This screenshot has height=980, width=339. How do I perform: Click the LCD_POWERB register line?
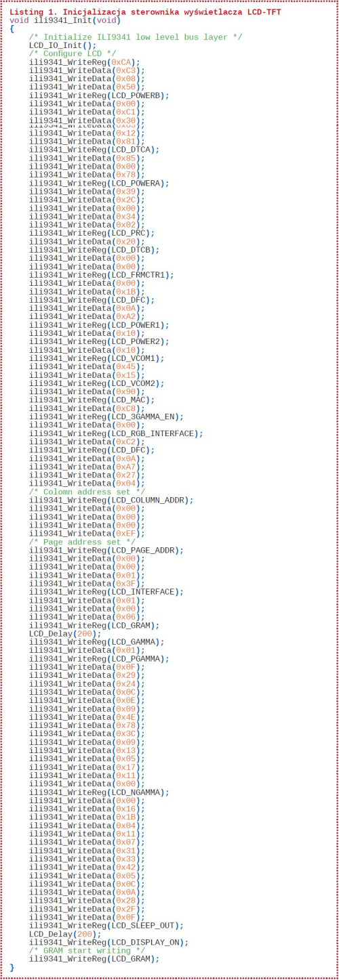click(99, 95)
